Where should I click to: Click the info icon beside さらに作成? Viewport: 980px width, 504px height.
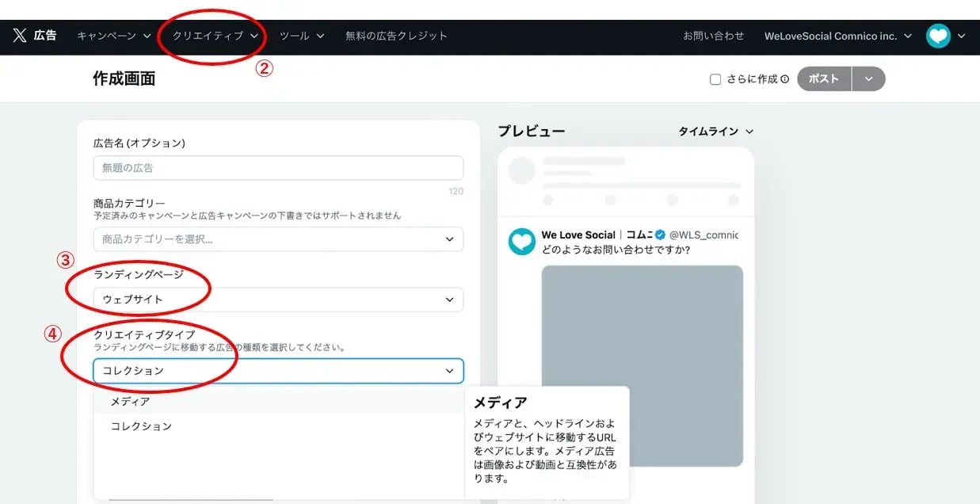(784, 79)
